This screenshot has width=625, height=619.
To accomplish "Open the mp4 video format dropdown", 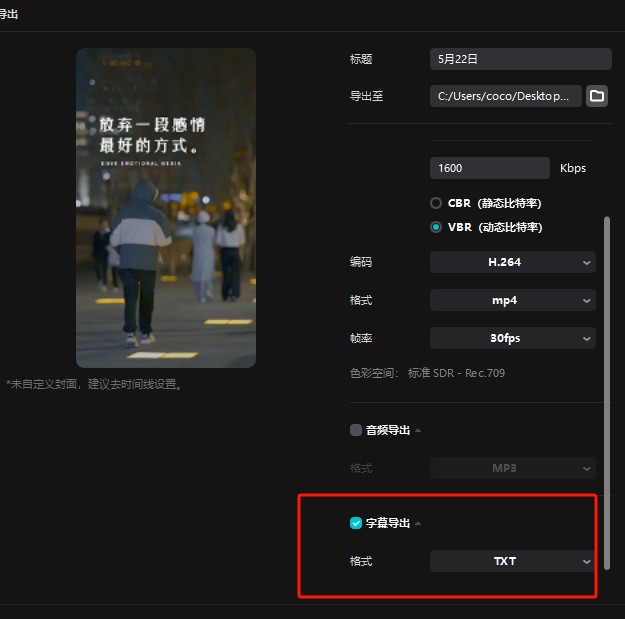I will tap(512, 300).
